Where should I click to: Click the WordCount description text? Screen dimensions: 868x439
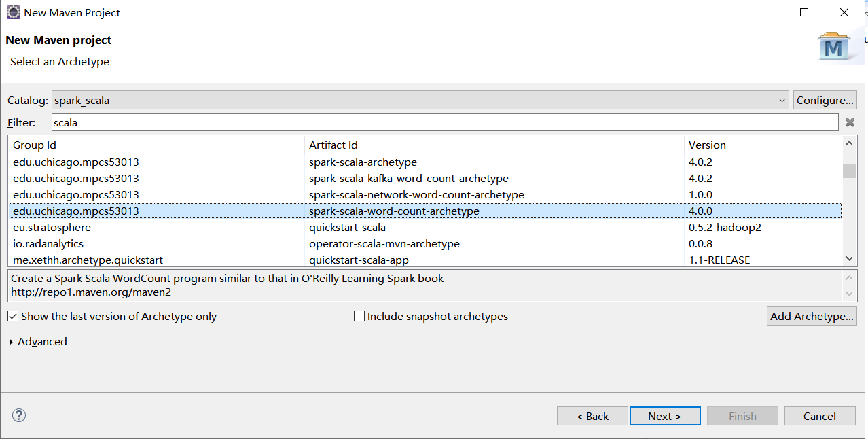pyautogui.click(x=228, y=279)
